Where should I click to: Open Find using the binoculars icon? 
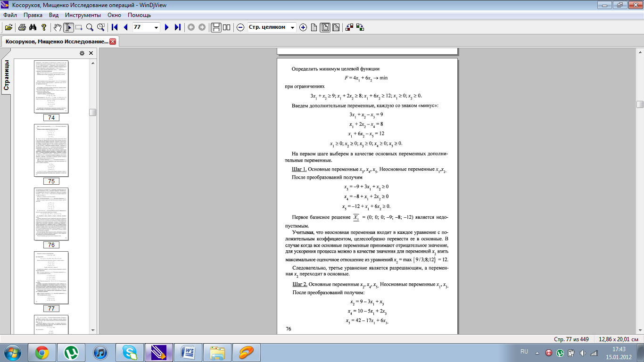[x=33, y=27]
